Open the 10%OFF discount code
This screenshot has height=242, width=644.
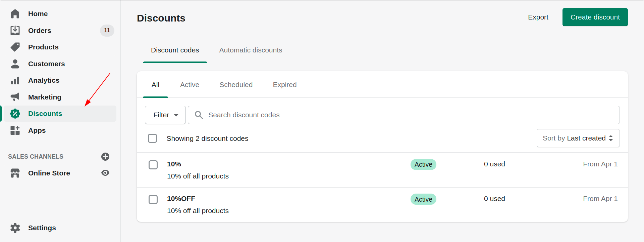181,199
